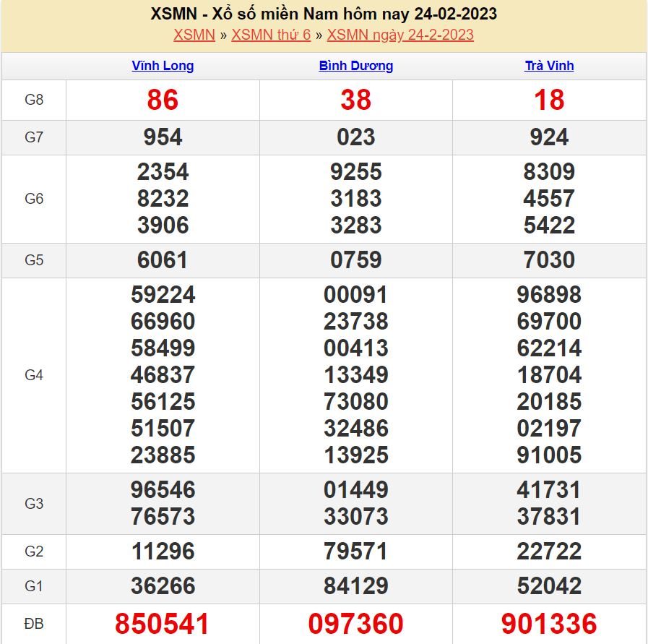The width and height of the screenshot is (648, 644).
Task: Click the G6 number 9255
Action: click(x=356, y=171)
